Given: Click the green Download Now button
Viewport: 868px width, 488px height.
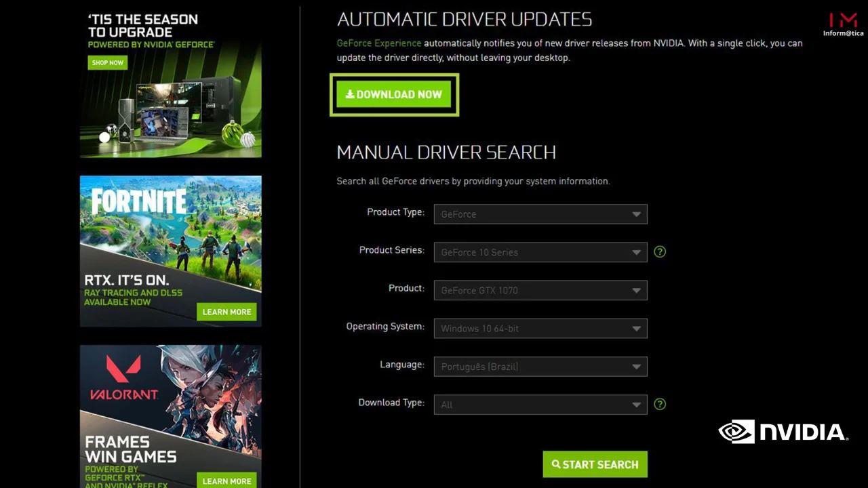Looking at the screenshot, I should [x=394, y=95].
